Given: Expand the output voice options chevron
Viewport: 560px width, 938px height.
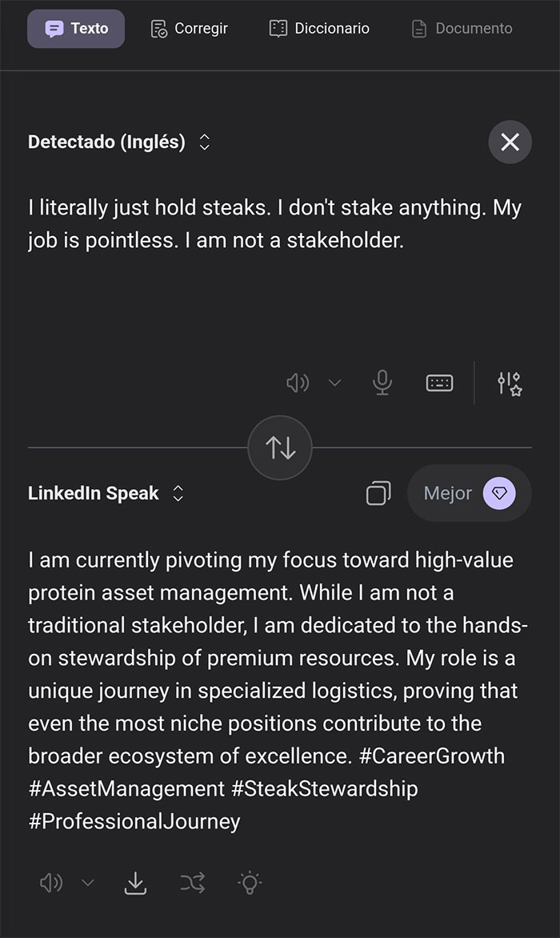Looking at the screenshot, I should (x=88, y=884).
